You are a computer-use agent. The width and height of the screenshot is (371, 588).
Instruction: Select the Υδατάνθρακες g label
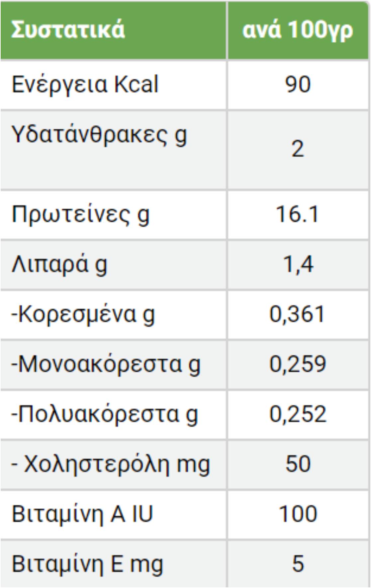[x=99, y=136]
